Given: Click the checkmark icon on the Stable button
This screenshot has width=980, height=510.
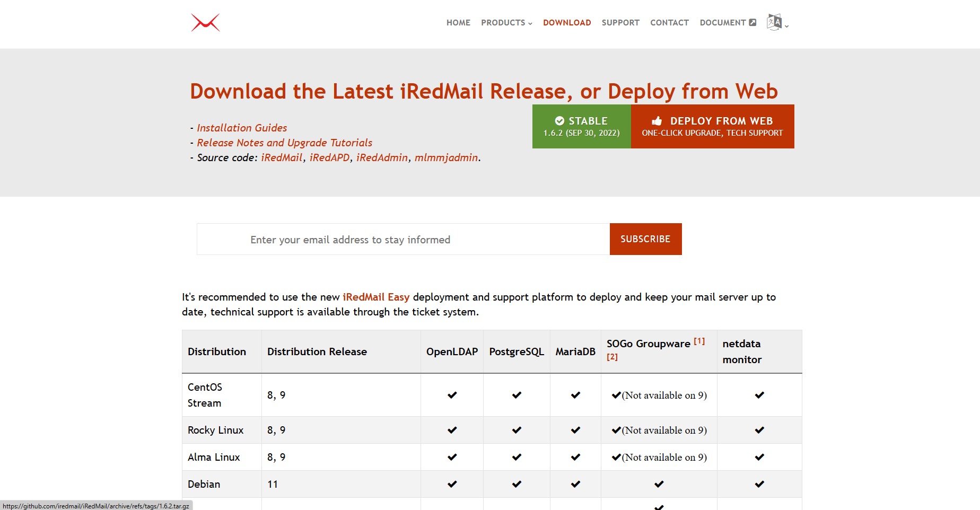Looking at the screenshot, I should (559, 121).
